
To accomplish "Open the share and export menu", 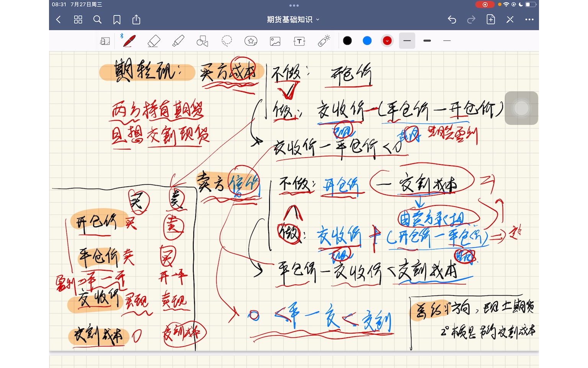I will [136, 19].
